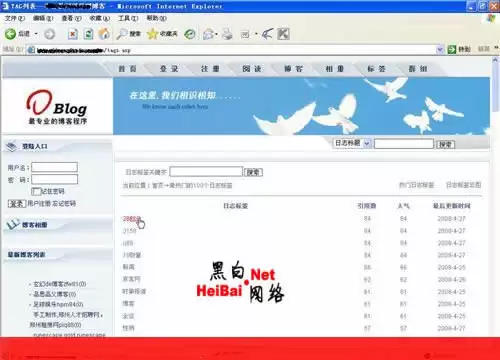Image resolution: width=500 pixels, height=360 pixels.
Task: Click the 用户注册 register link
Action: click(x=39, y=203)
